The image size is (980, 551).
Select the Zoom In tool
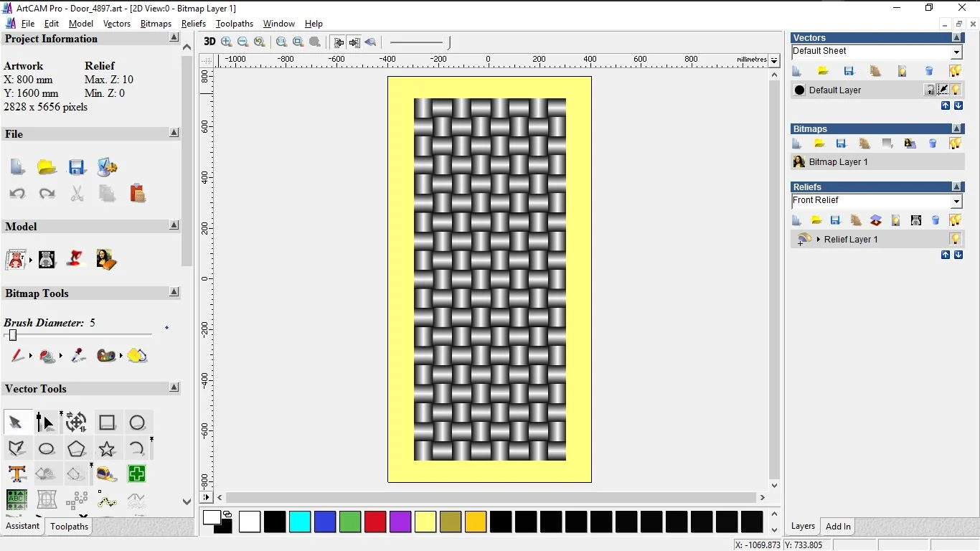[x=227, y=42]
